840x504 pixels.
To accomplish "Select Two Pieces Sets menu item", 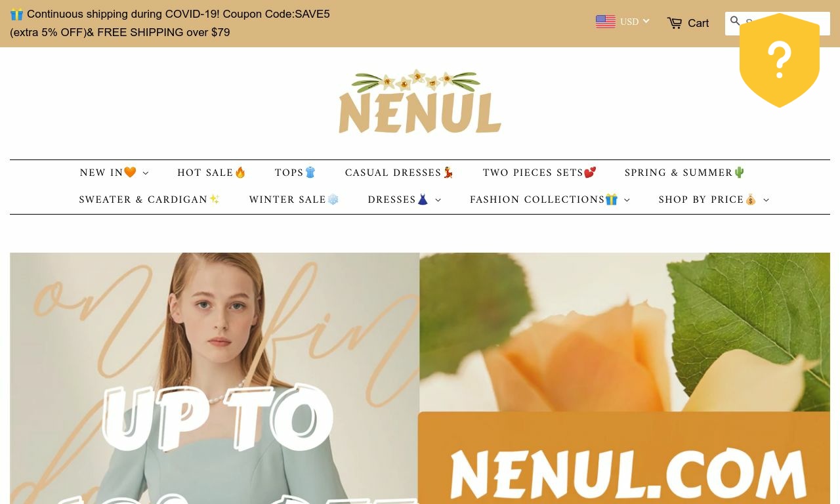I will pyautogui.click(x=539, y=173).
